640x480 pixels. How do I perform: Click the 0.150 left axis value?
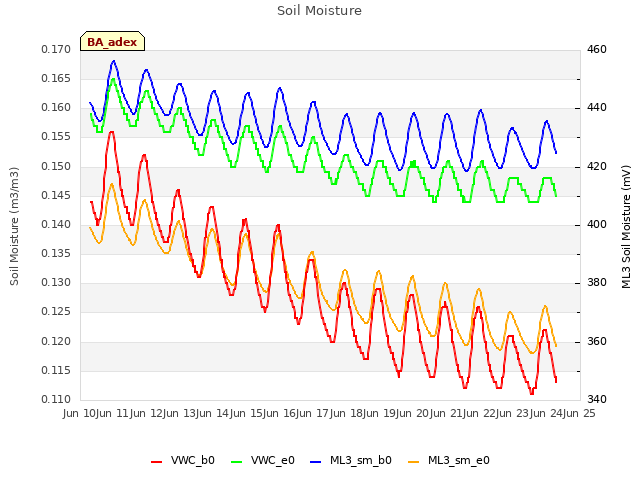pos(56,167)
